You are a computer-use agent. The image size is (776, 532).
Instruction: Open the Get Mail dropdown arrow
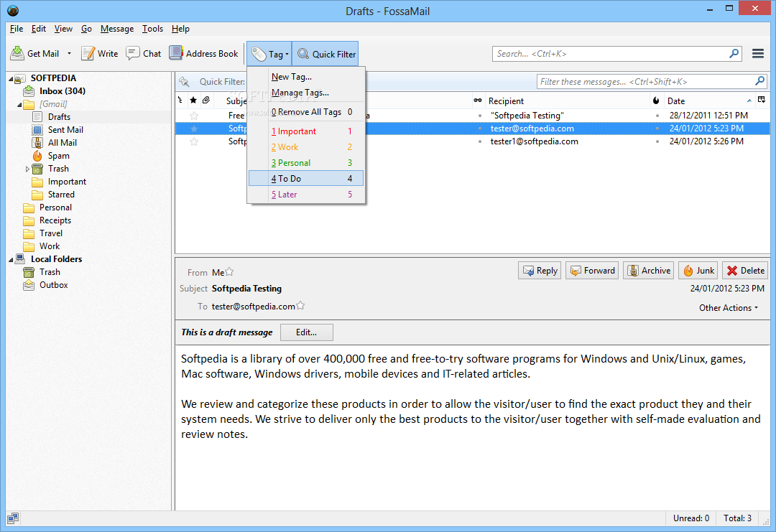point(69,53)
